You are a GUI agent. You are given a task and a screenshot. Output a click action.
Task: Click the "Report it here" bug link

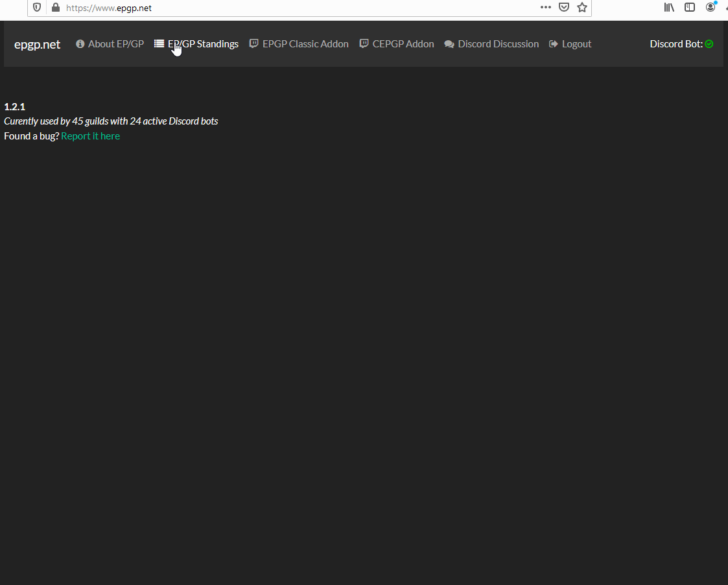[90, 136]
